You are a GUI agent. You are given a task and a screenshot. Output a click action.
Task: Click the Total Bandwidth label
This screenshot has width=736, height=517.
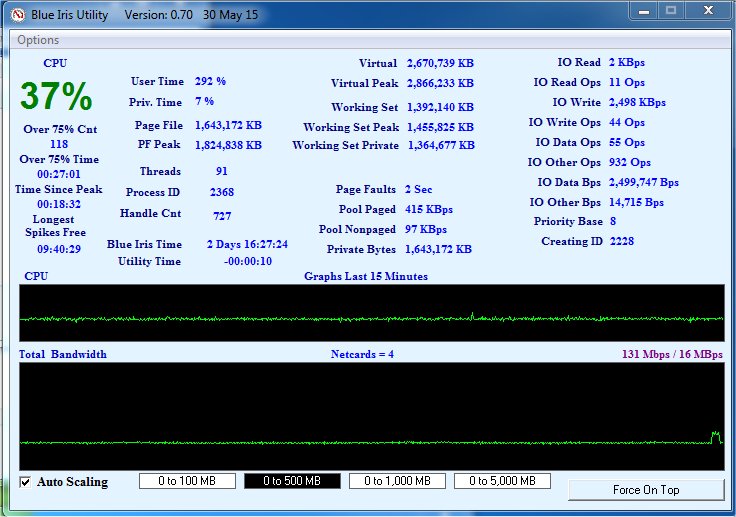coord(63,355)
